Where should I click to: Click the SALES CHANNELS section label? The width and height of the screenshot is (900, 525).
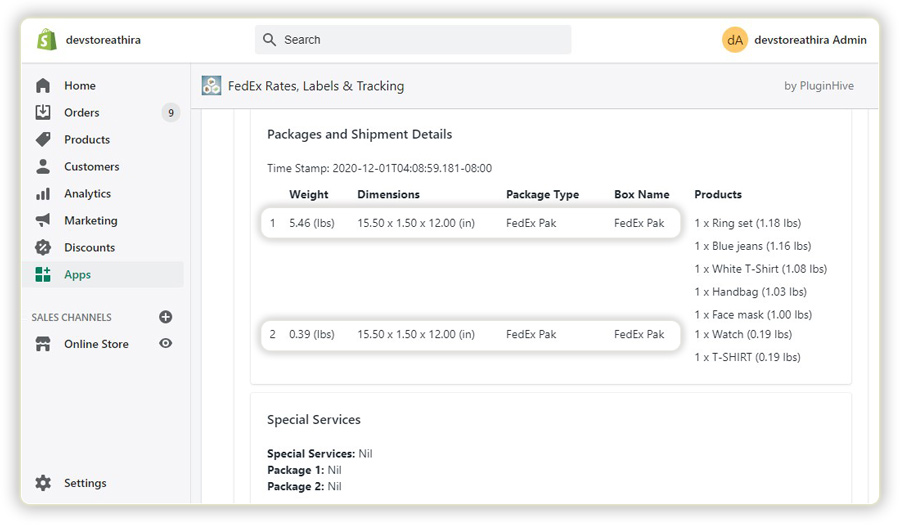coord(72,317)
